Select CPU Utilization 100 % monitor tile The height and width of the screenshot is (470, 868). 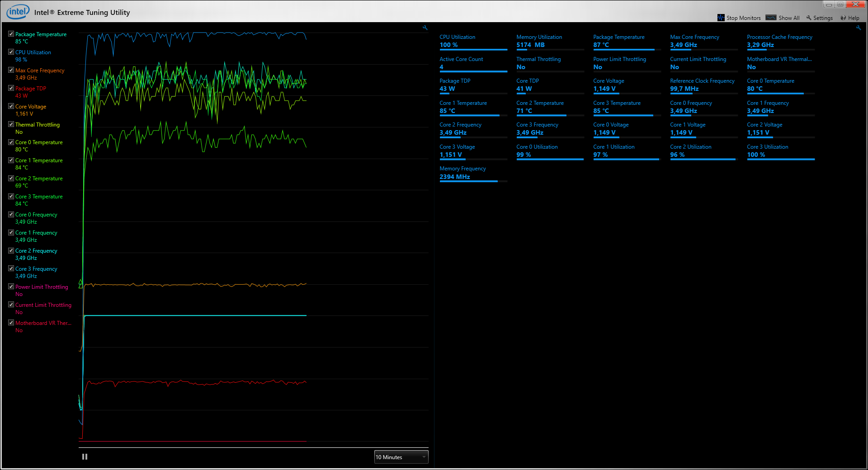click(473, 42)
